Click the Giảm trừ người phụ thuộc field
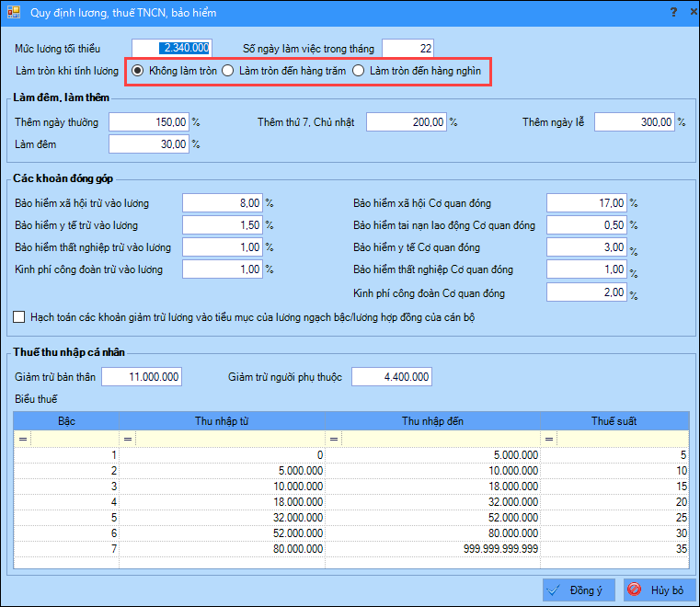This screenshot has height=607, width=700. click(392, 377)
